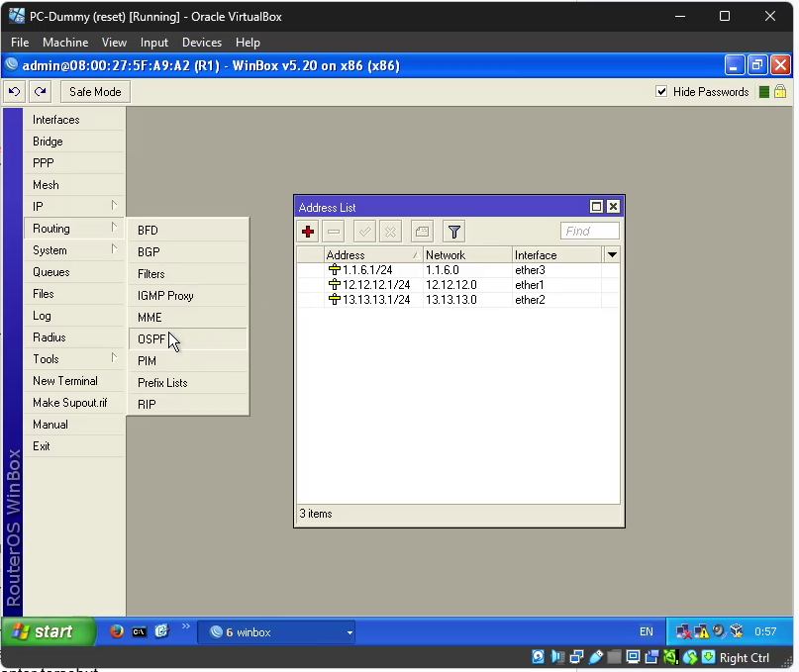The height and width of the screenshot is (672, 799).
Task: Click the Redo arrow in WinBox toolbar
Action: pyautogui.click(x=41, y=92)
